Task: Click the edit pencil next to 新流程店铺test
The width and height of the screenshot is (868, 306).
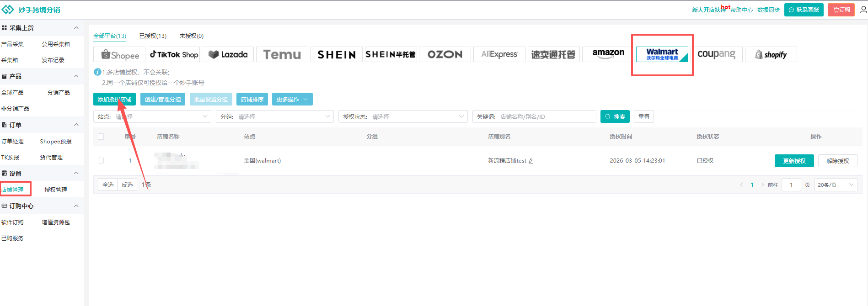Action: tap(531, 161)
